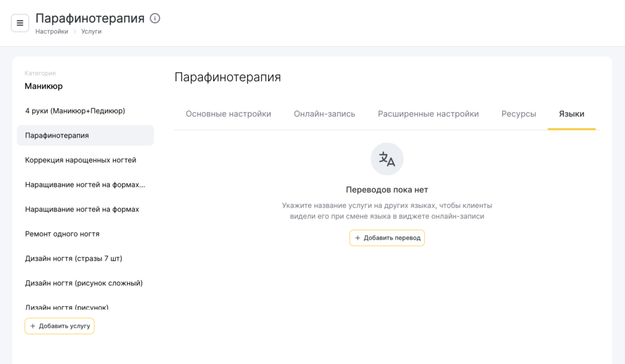Screen dimensions: 625x364
Task: Open the hamburger menu
Action: pyautogui.click(x=20, y=23)
